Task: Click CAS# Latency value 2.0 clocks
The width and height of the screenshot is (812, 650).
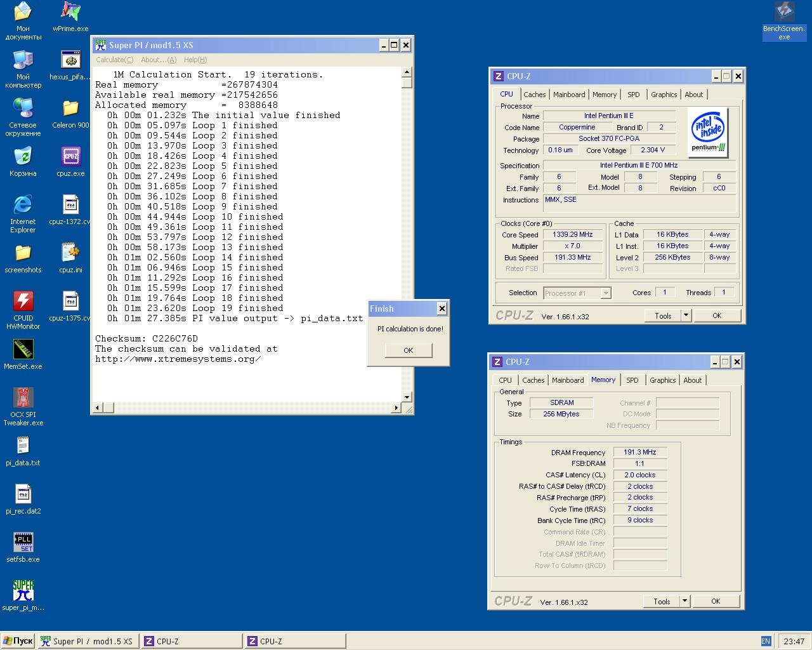Action: click(x=639, y=475)
